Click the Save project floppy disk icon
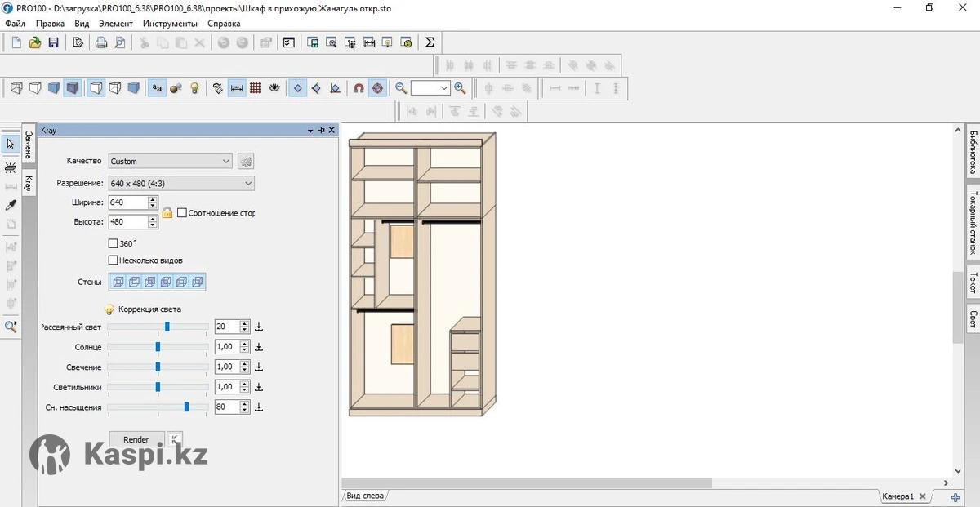This screenshot has width=980, height=507. (54, 42)
